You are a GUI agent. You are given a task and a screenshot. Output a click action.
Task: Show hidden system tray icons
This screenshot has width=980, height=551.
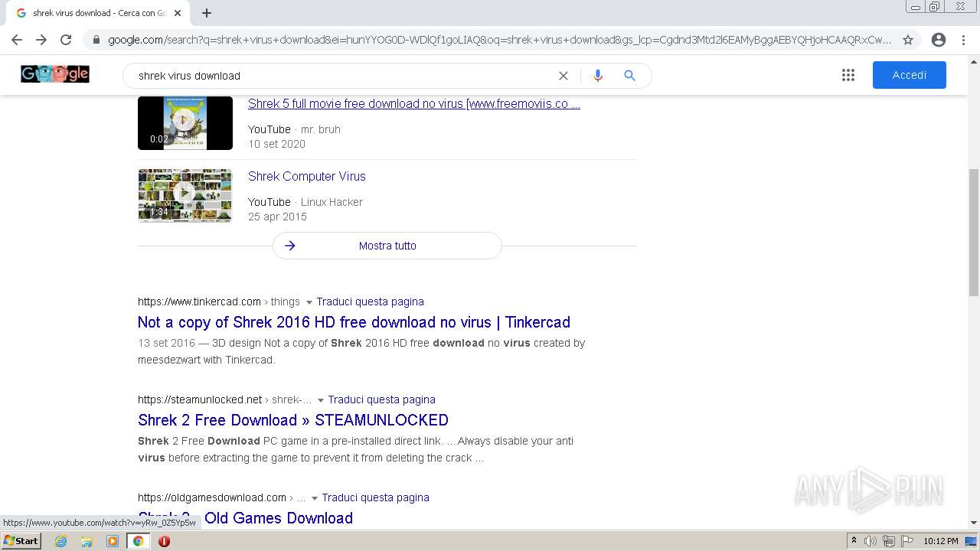tap(854, 541)
